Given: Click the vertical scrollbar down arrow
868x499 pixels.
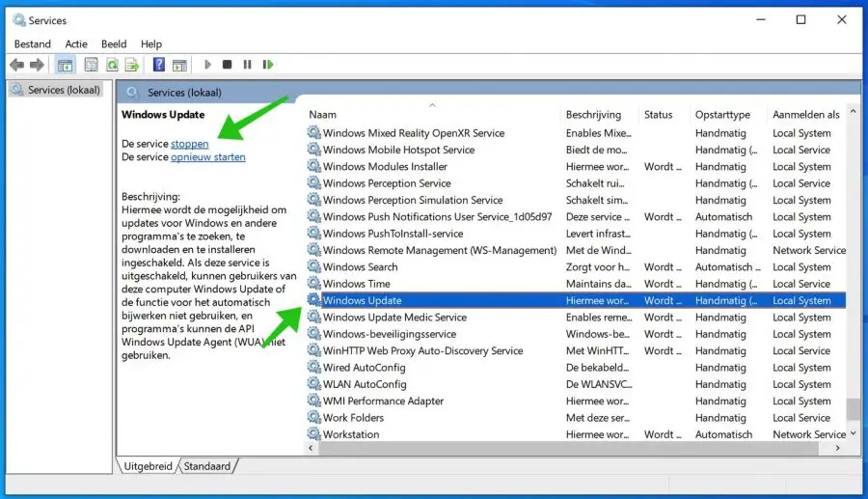Looking at the screenshot, I should tap(854, 433).
